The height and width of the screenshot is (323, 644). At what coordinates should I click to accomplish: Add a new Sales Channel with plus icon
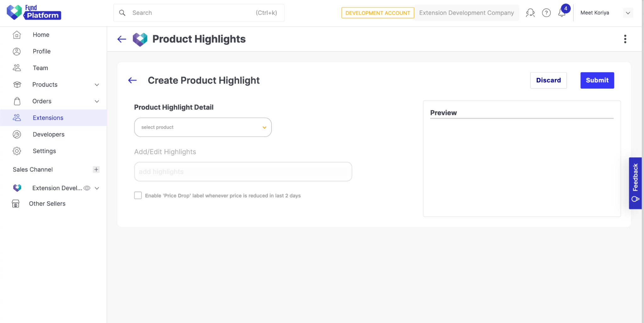96,170
